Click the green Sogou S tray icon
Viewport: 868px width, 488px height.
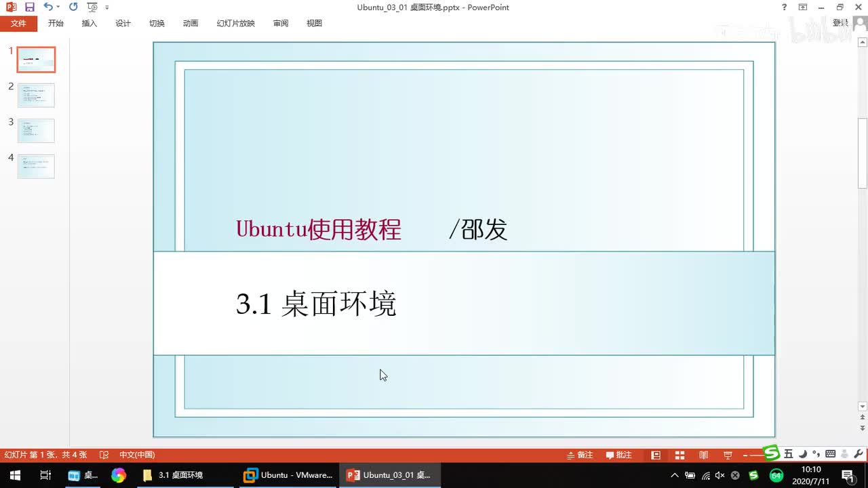[x=753, y=475]
